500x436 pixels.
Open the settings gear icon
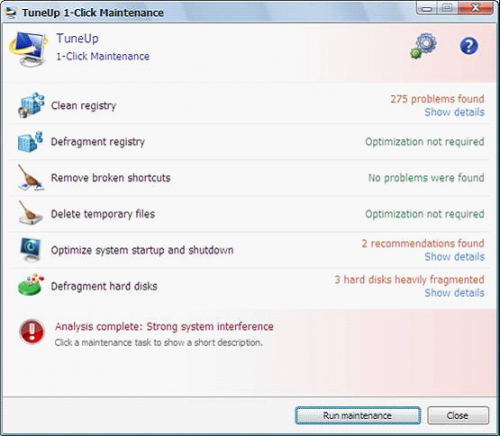point(423,46)
